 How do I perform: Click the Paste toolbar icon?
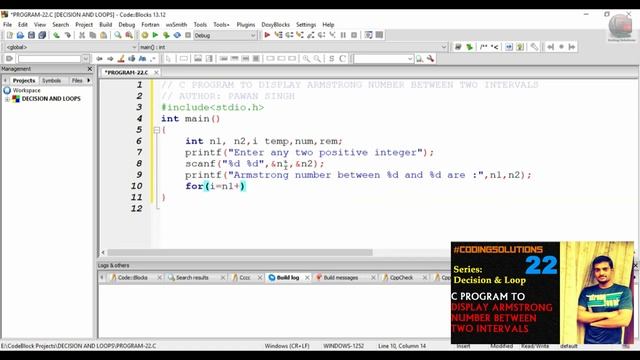[x=104, y=36]
